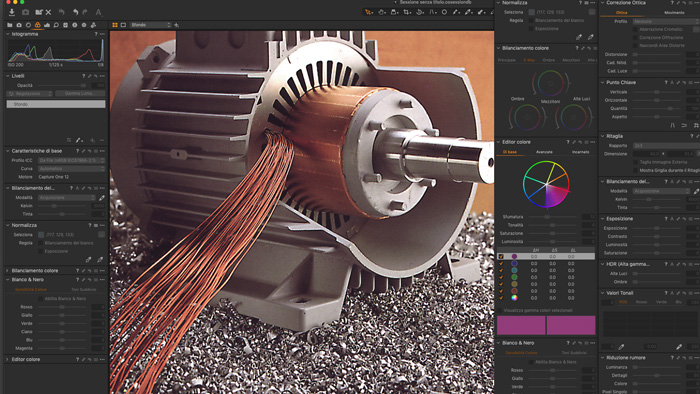700x394 pixels.
Task: Enable Bilanciamento del bianco checkbox in left Normalizza
Action: (x=41, y=243)
